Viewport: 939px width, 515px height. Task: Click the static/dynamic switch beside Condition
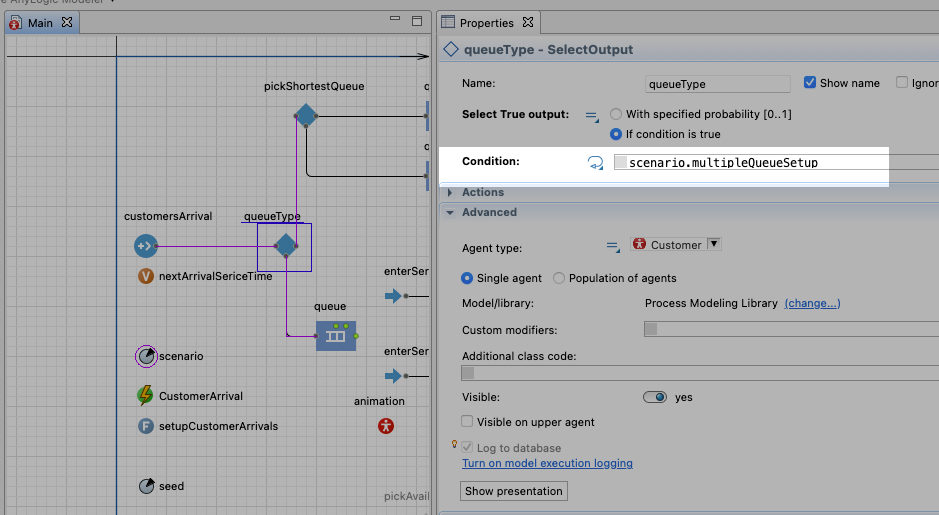(x=595, y=162)
